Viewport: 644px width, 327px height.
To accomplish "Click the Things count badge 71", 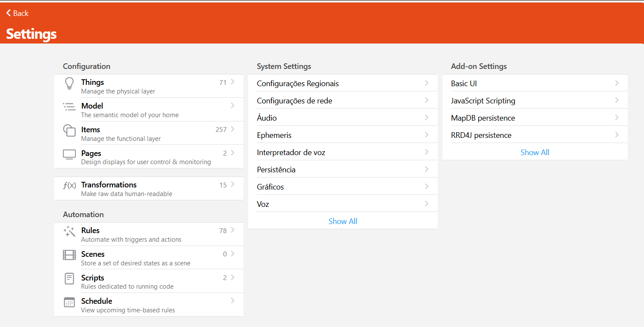I will [223, 83].
